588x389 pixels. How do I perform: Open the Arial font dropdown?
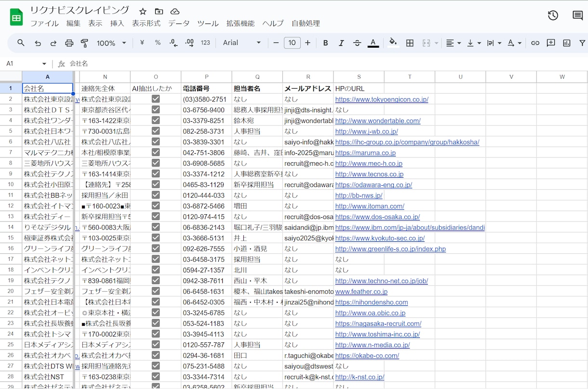pyautogui.click(x=242, y=43)
